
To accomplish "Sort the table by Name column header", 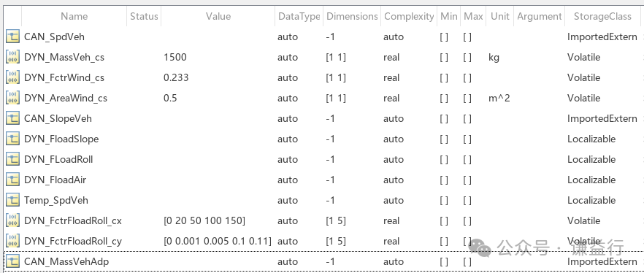I will pyautogui.click(x=74, y=16).
